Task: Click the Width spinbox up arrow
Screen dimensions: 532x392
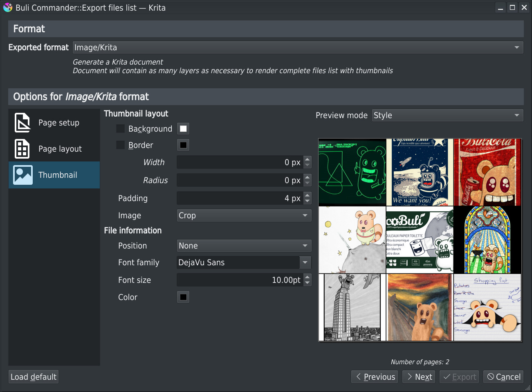Action: [x=308, y=159]
